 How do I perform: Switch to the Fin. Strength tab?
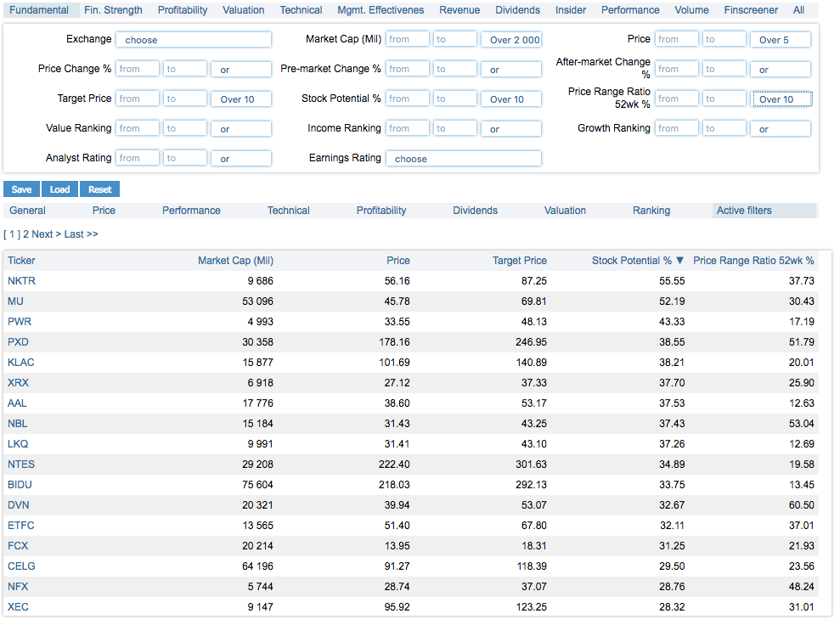113,10
